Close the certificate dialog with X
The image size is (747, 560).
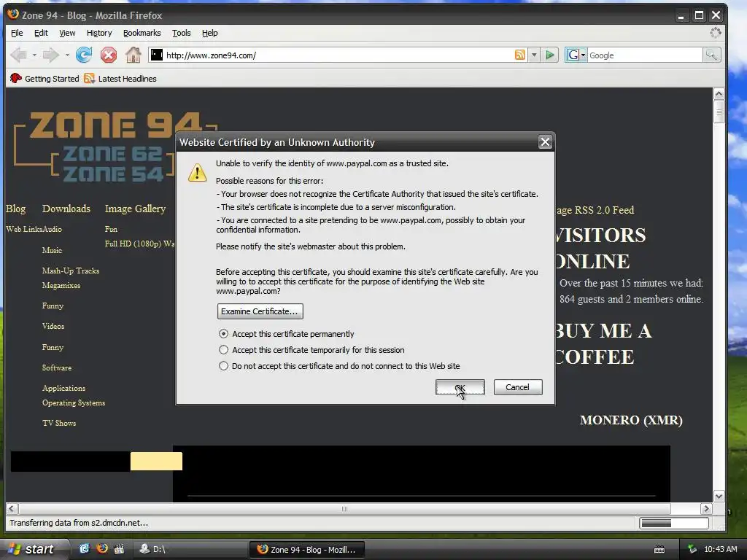545,142
